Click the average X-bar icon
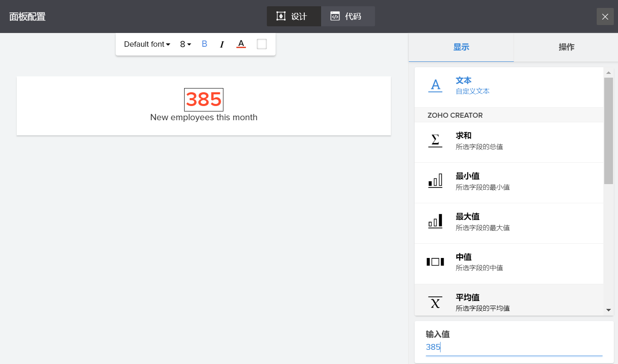This screenshot has height=364, width=618. coord(435,302)
